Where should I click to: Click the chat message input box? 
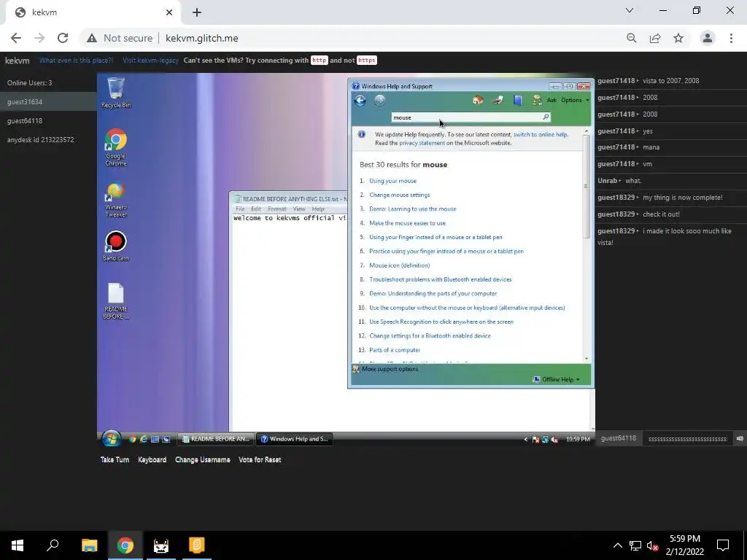[687, 438]
